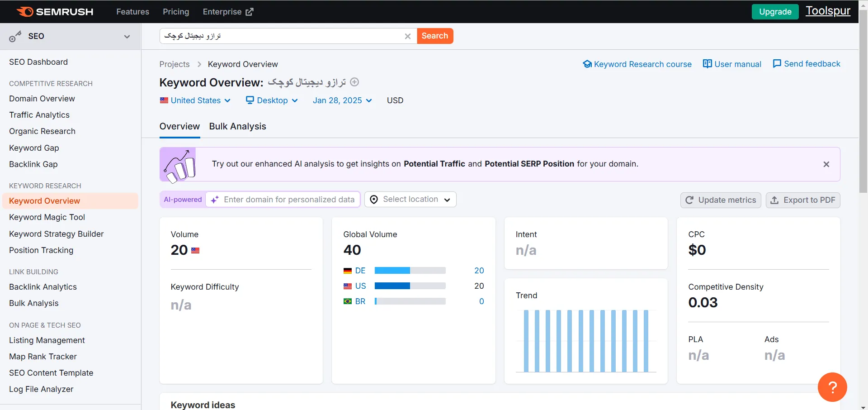The width and height of the screenshot is (868, 410).
Task: Click the graduation cap course icon
Action: point(587,64)
